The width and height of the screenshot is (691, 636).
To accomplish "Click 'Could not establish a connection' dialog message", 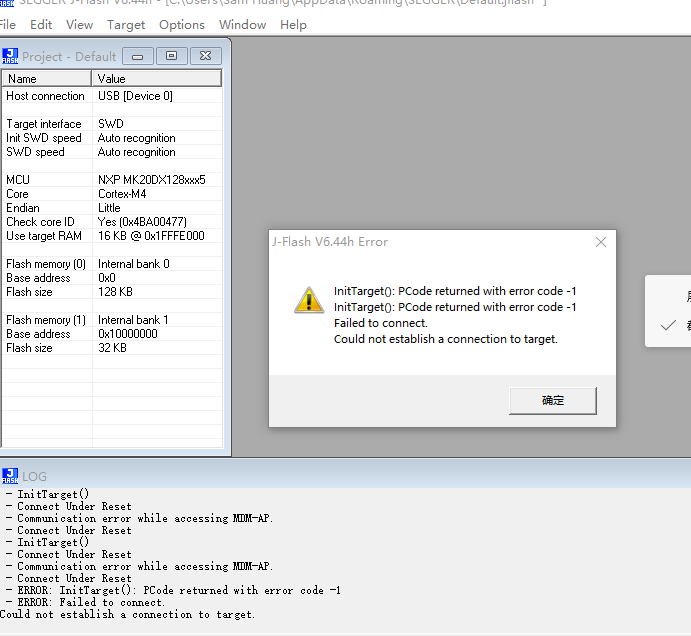I will pyautogui.click(x=446, y=339).
